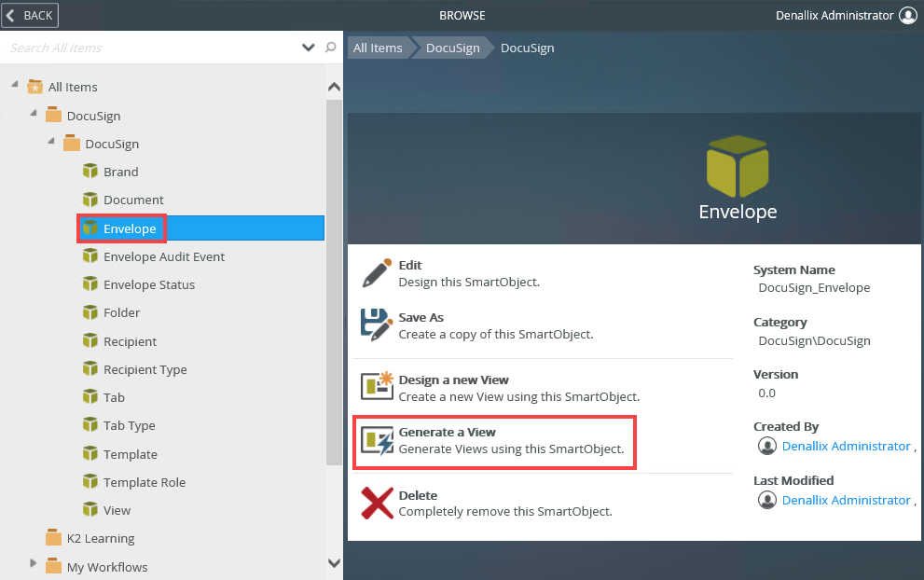924x580 pixels.
Task: Focus the Search All Items field
Action: click(150, 48)
